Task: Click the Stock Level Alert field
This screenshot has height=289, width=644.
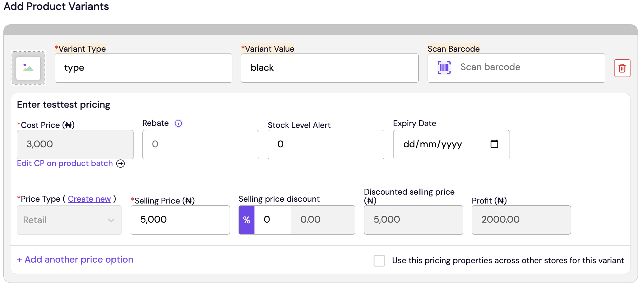Action: coord(326,144)
